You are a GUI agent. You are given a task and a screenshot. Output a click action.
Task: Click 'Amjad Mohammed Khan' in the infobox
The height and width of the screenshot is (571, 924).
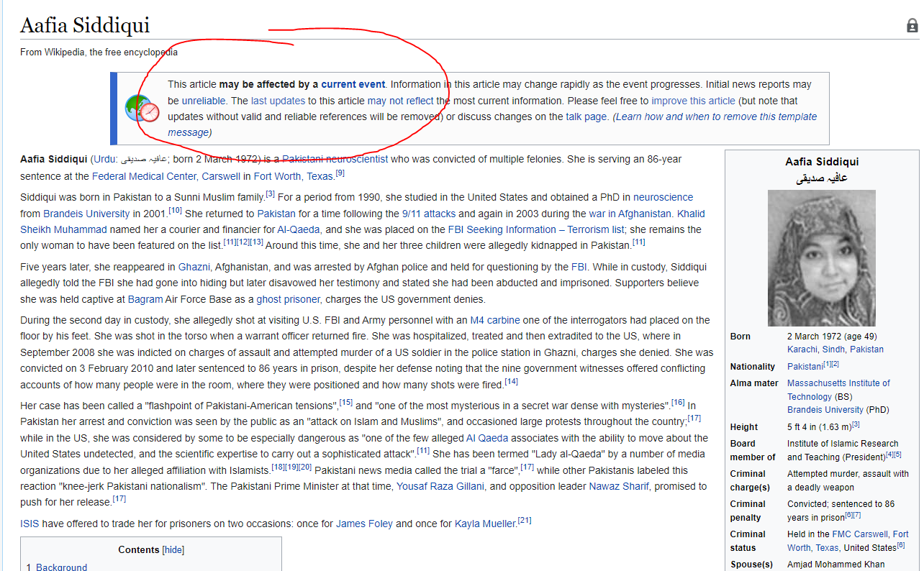pos(836,565)
